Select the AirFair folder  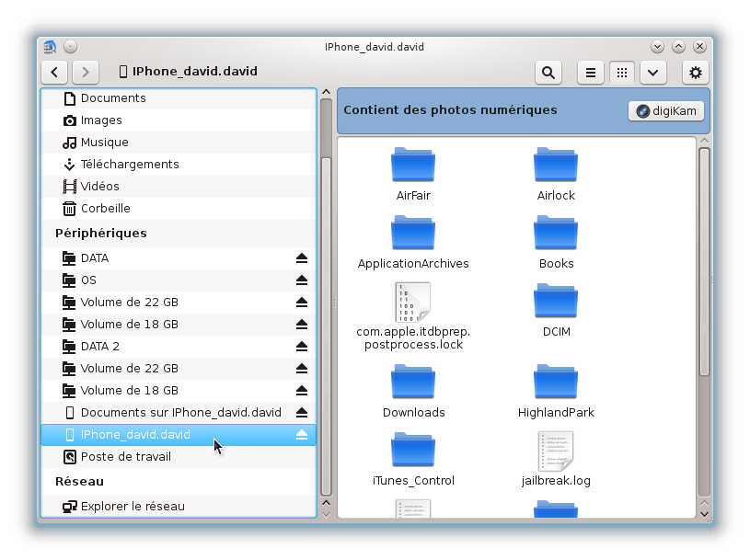coord(413,175)
